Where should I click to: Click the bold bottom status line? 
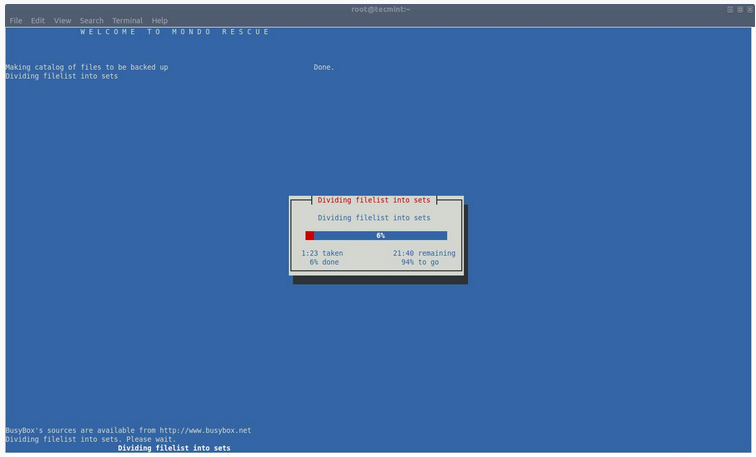click(174, 448)
